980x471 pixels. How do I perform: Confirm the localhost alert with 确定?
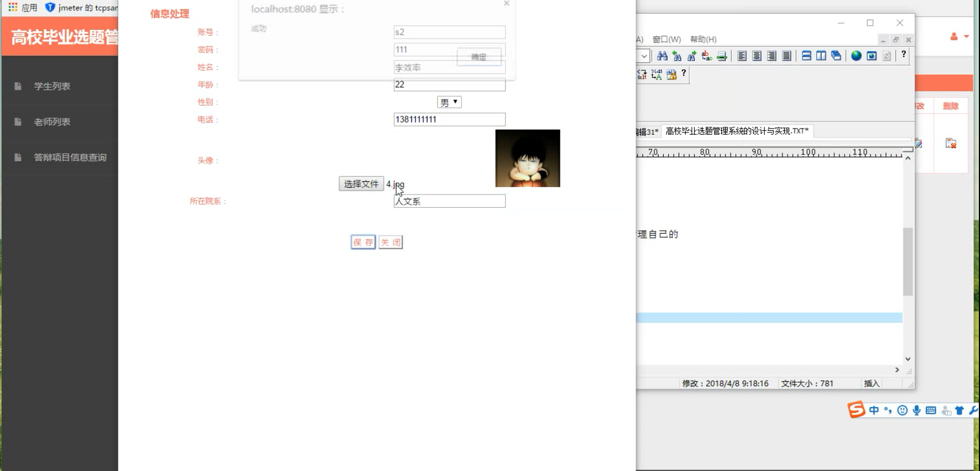click(479, 57)
